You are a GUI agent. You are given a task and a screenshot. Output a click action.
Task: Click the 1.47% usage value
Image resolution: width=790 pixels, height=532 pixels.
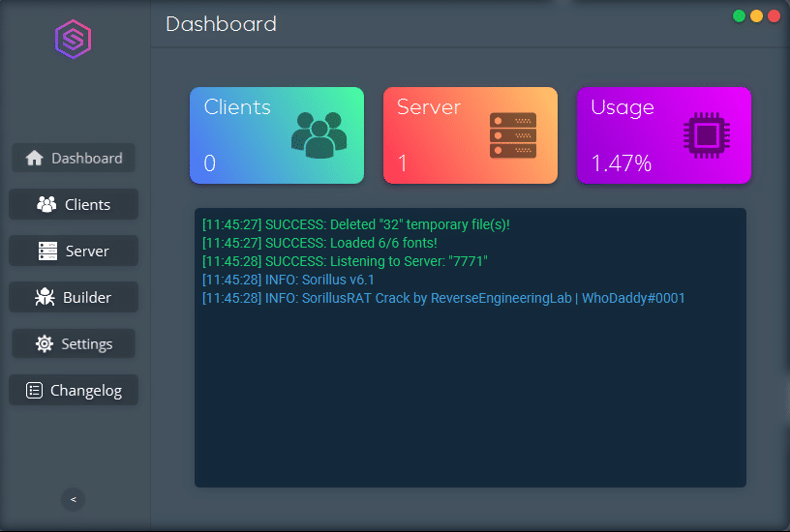click(x=621, y=163)
